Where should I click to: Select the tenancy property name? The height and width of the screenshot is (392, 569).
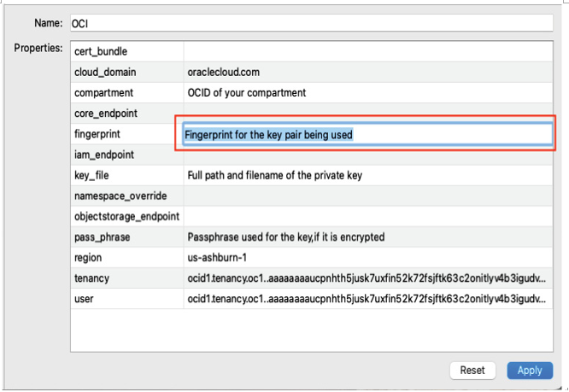click(x=91, y=278)
